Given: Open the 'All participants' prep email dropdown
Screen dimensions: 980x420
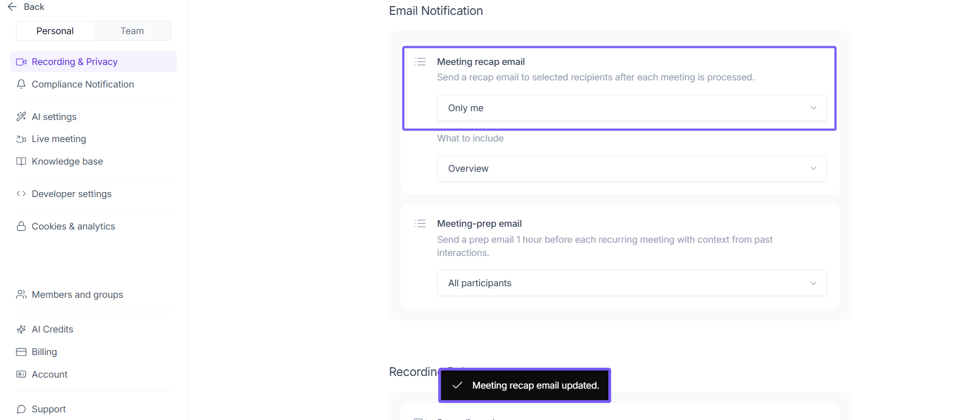Looking at the screenshot, I should 631,283.
